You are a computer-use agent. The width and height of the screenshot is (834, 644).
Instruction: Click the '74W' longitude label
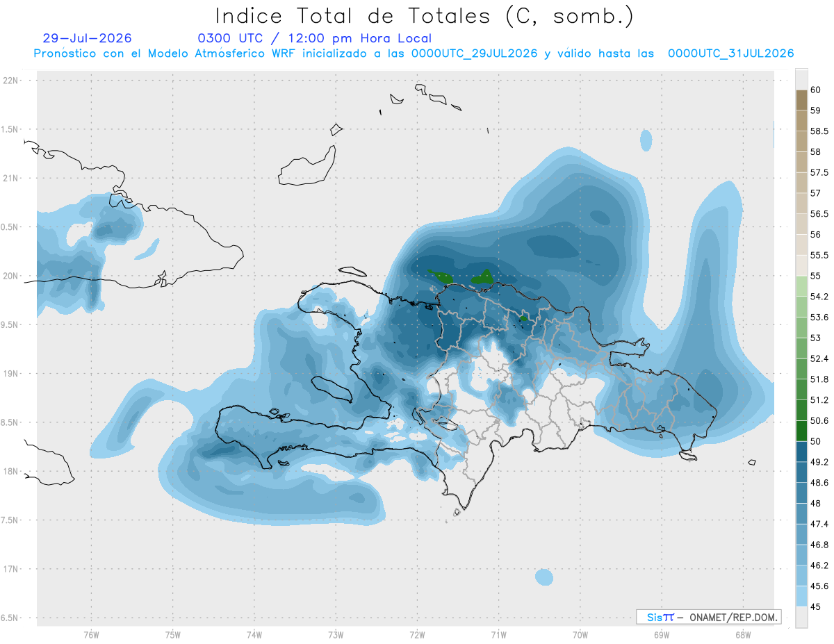[254, 634]
